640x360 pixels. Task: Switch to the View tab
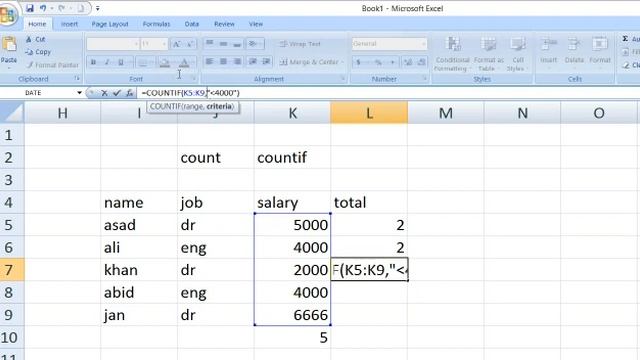[256, 24]
